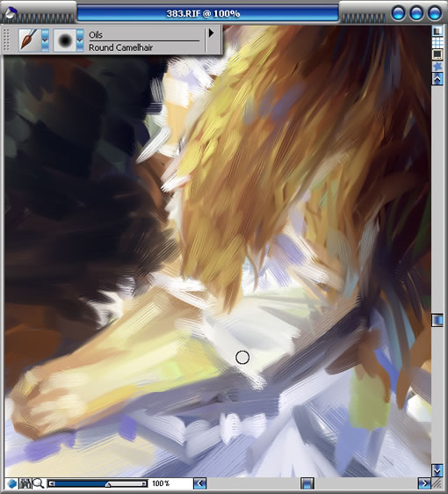Click the vertical scrollbar up arrow
This screenshot has width=448, height=494.
[437, 79]
